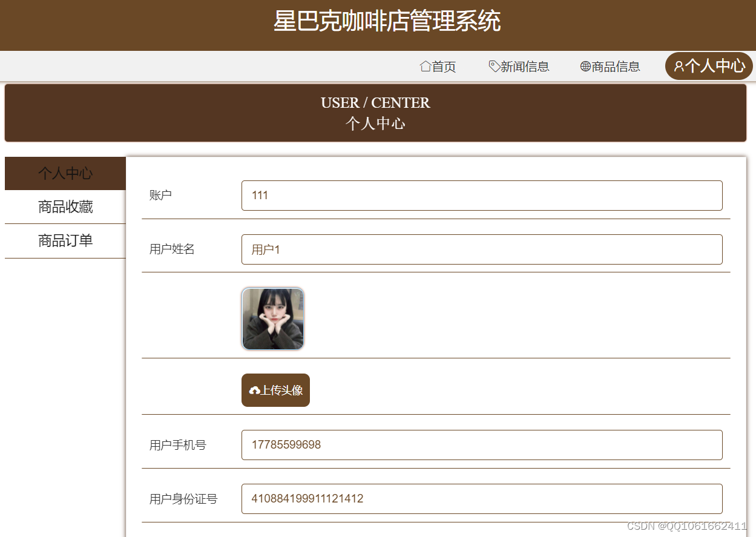Select 个人中心 in the sidebar
The height and width of the screenshot is (537, 756).
pos(65,173)
